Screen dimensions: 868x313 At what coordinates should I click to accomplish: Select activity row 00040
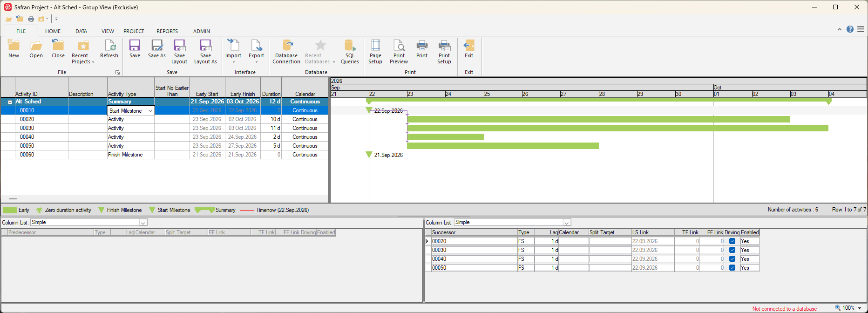(165, 137)
